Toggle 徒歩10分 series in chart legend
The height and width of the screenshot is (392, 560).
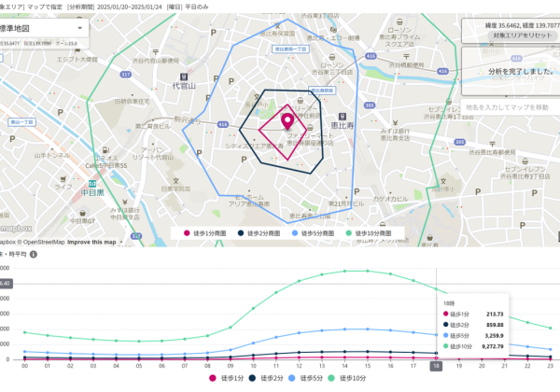click(347, 378)
